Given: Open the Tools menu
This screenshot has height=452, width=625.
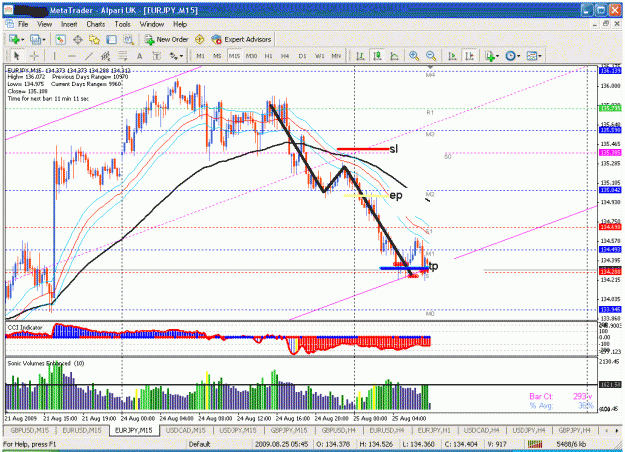Looking at the screenshot, I should (x=122, y=24).
